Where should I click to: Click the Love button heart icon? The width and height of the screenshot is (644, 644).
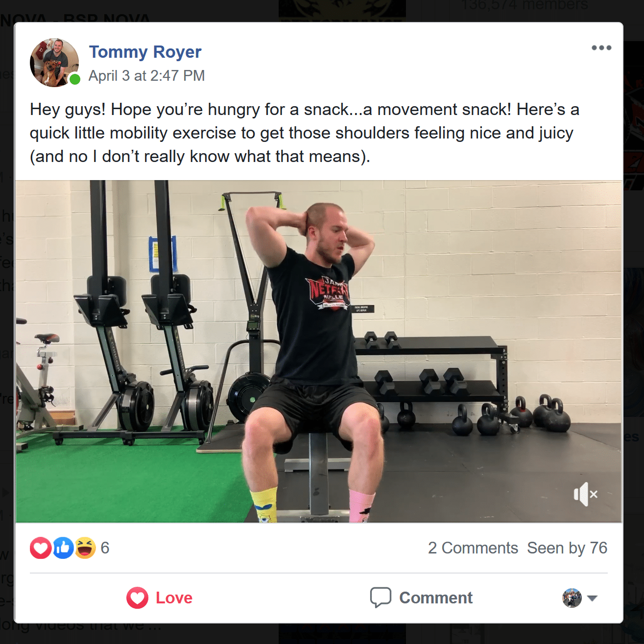[137, 598]
